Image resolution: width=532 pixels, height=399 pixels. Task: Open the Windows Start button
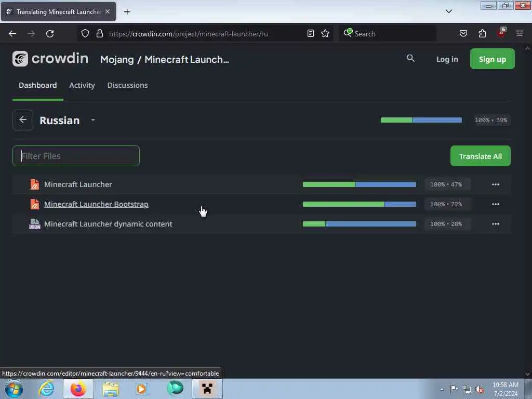coord(14,389)
